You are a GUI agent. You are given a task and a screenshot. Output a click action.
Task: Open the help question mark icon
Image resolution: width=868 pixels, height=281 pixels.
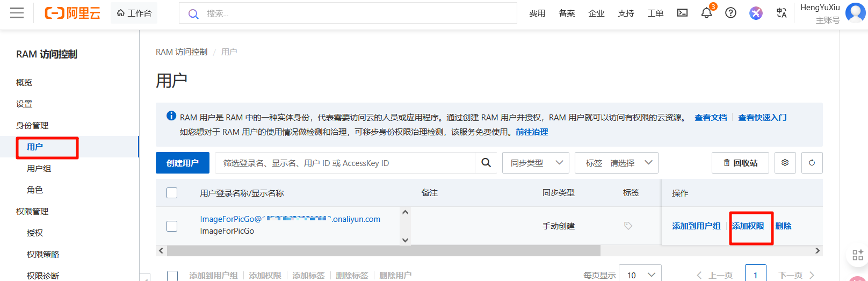730,13
